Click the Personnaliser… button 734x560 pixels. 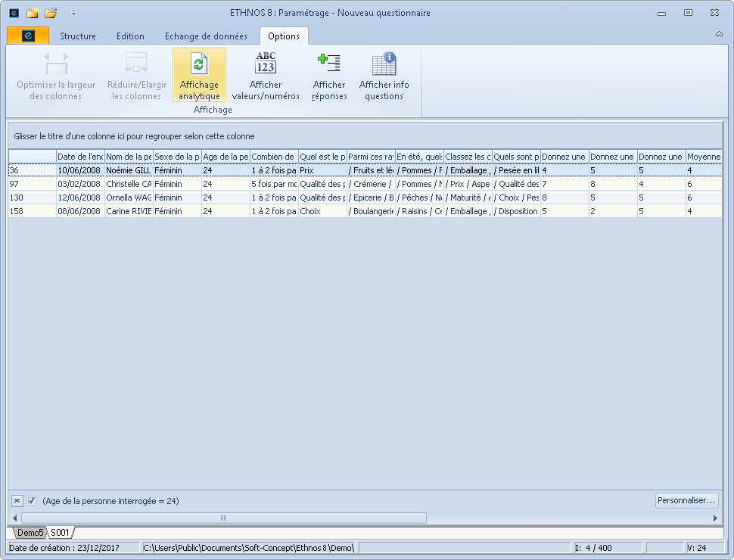pos(686,500)
